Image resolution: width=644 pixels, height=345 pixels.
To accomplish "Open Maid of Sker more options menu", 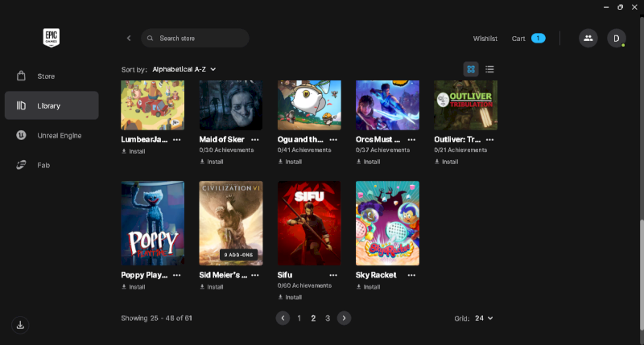I will [x=255, y=140].
